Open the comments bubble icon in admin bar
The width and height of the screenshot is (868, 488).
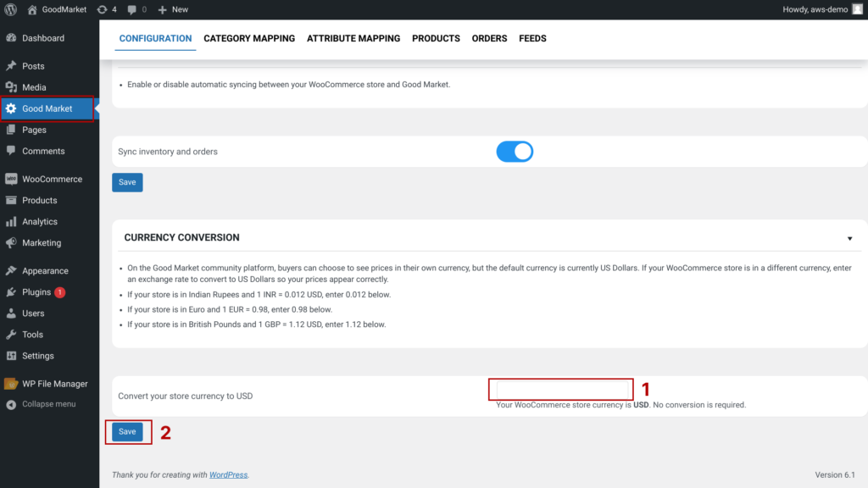(x=136, y=9)
